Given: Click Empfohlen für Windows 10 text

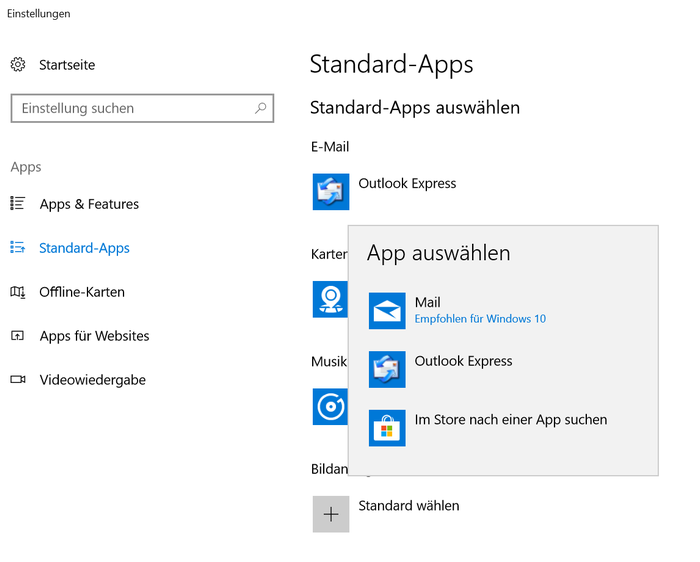Looking at the screenshot, I should 480,319.
